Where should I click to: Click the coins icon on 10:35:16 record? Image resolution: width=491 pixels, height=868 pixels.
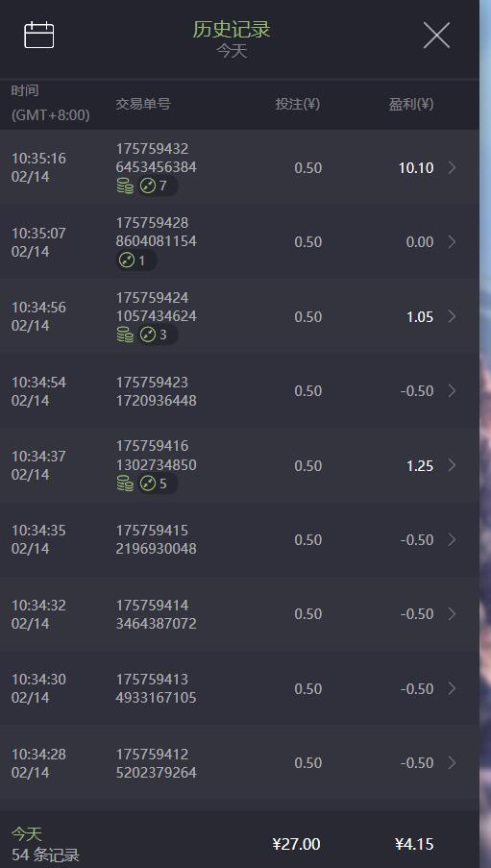tap(125, 186)
